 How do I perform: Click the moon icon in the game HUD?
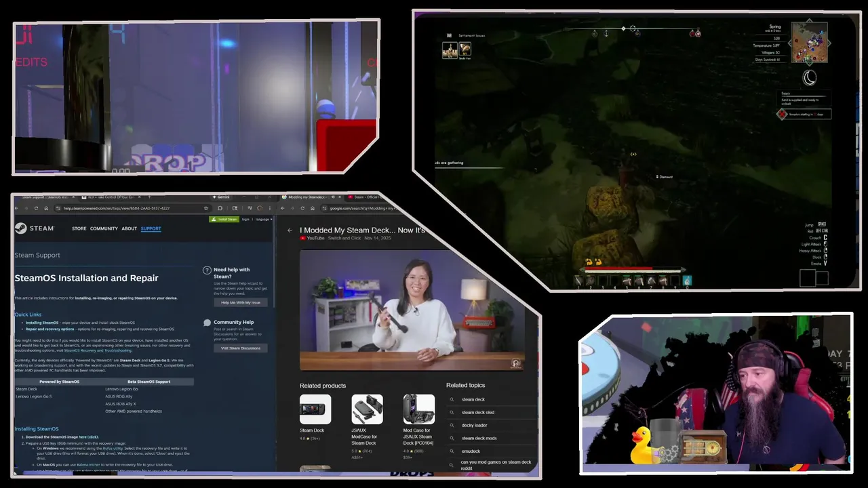point(810,78)
